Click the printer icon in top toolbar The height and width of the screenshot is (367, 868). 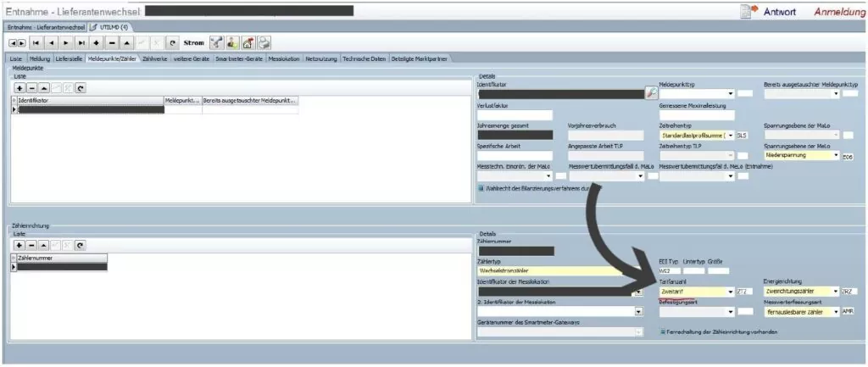click(264, 42)
